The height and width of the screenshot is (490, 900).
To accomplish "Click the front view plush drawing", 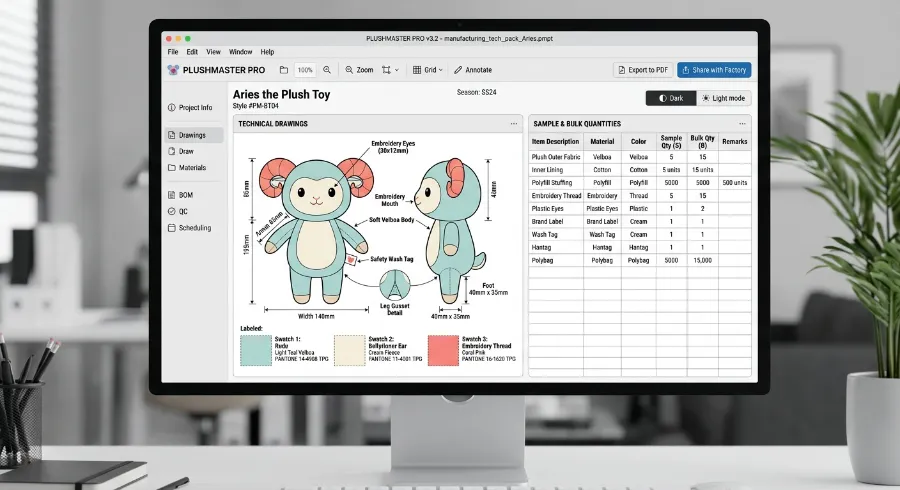I will (316, 230).
